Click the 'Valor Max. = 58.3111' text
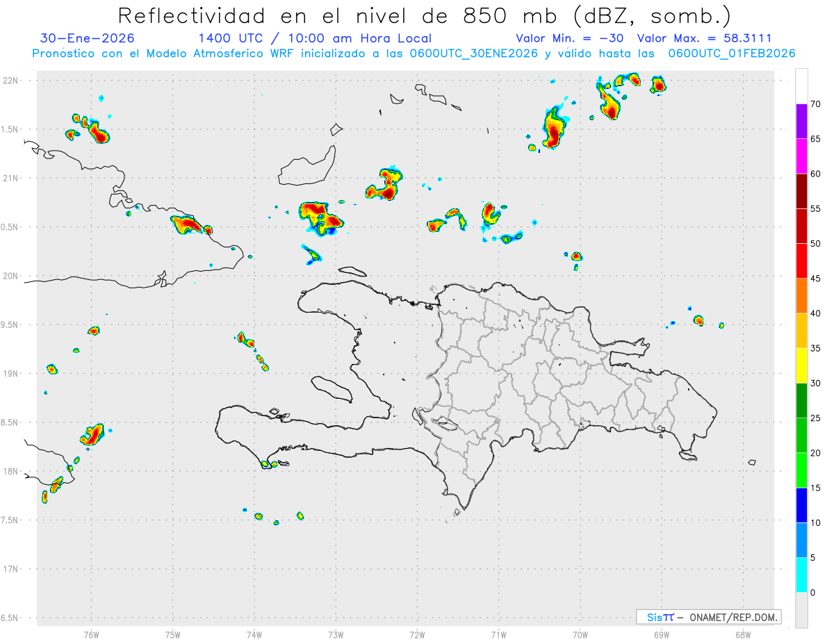The width and height of the screenshot is (834, 644). point(704,38)
